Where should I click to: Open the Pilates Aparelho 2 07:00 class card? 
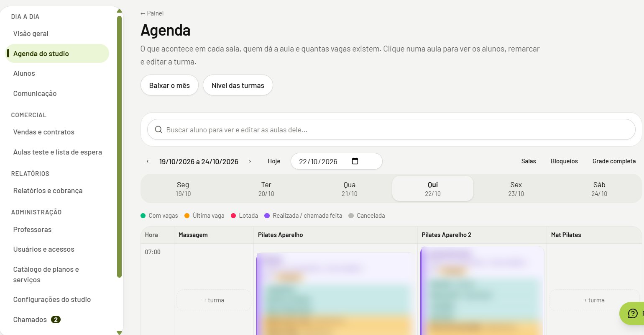(482, 291)
